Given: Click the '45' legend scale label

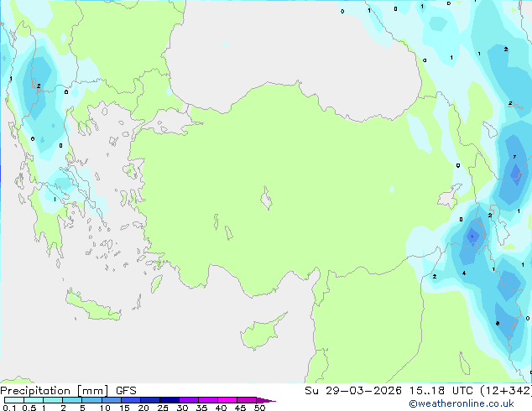Looking at the screenshot, I should point(241,408).
